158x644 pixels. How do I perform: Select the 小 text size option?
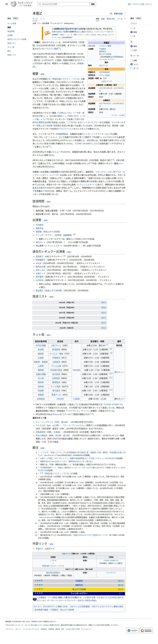[x=131, y=28]
